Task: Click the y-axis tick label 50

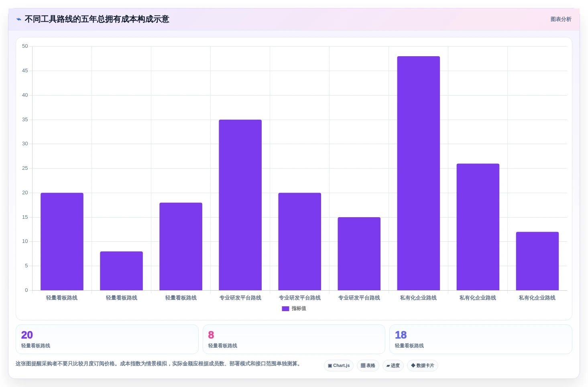Action: (25, 46)
